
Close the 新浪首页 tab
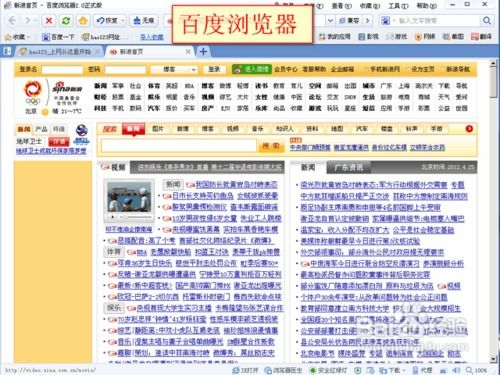188,52
